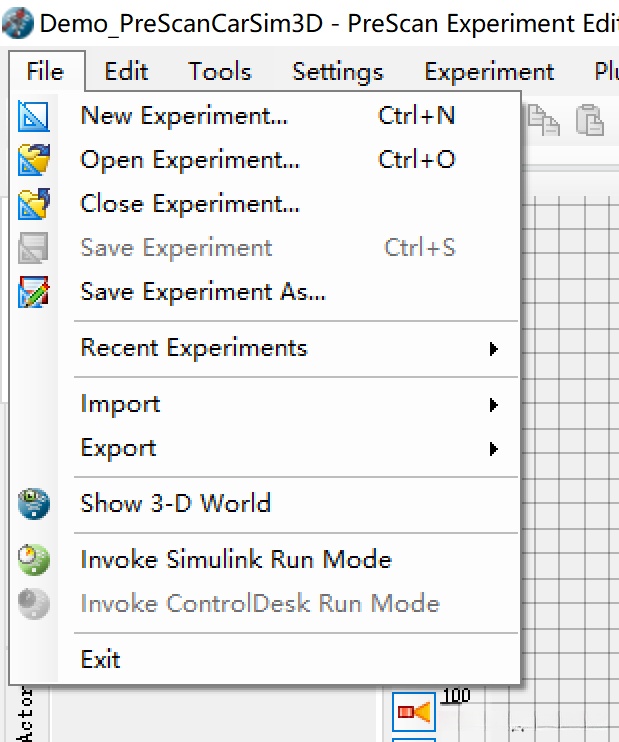
Task: Choose Exit from the File menu
Action: click(100, 660)
